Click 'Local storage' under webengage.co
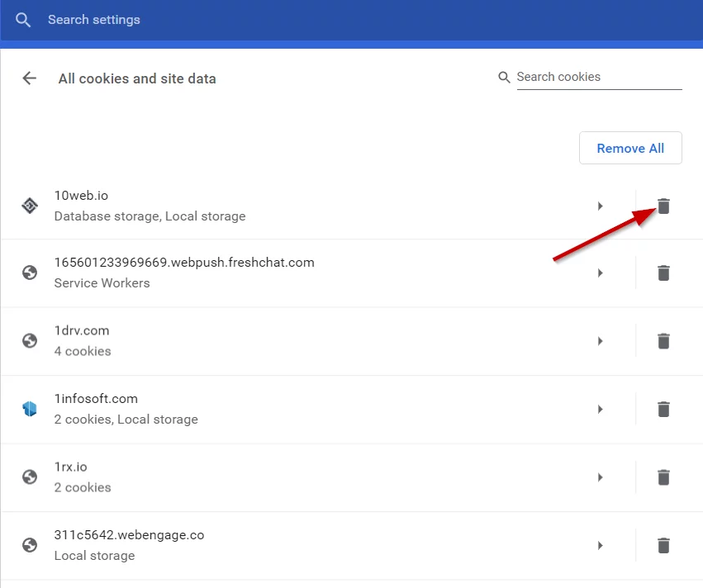Viewport: 703px width, 588px height. [95, 555]
